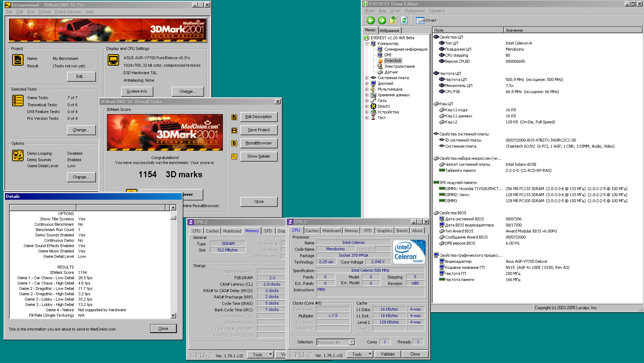The width and height of the screenshot is (644, 363).
Task: Select the Датчик sensor tree icon
Action: pyautogui.click(x=380, y=72)
